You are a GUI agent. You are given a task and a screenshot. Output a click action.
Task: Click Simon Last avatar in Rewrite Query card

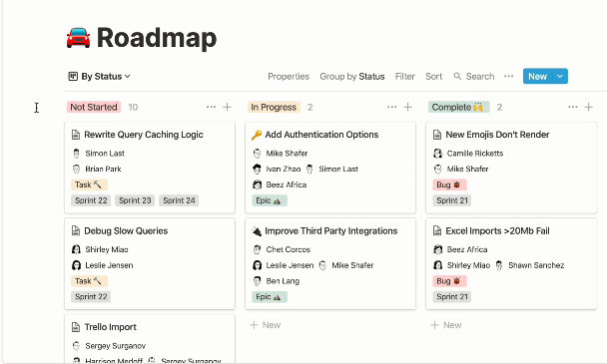click(76, 154)
